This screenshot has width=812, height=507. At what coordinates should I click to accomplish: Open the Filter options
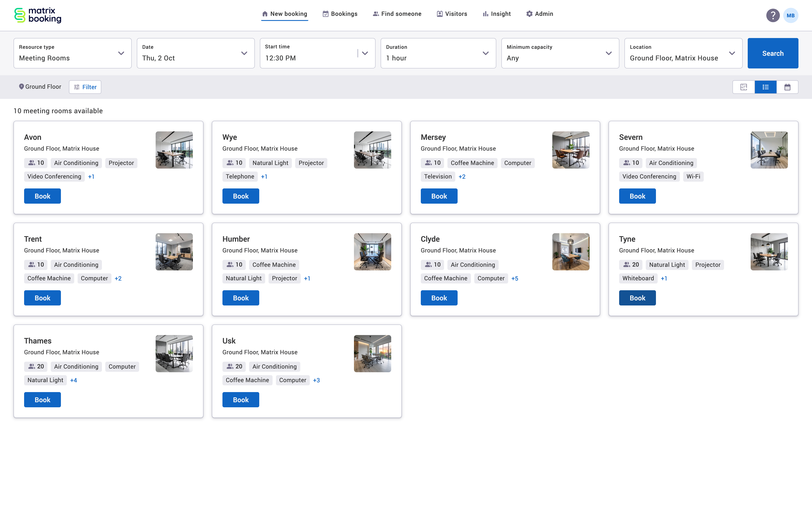pyautogui.click(x=85, y=87)
